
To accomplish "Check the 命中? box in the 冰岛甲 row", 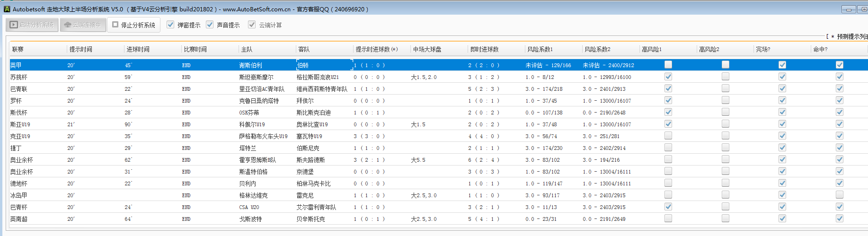I will (x=840, y=195).
